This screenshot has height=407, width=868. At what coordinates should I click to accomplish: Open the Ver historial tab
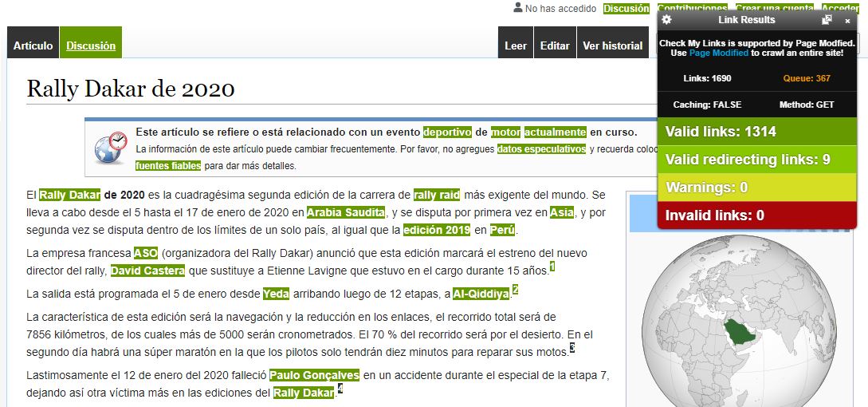tap(612, 45)
